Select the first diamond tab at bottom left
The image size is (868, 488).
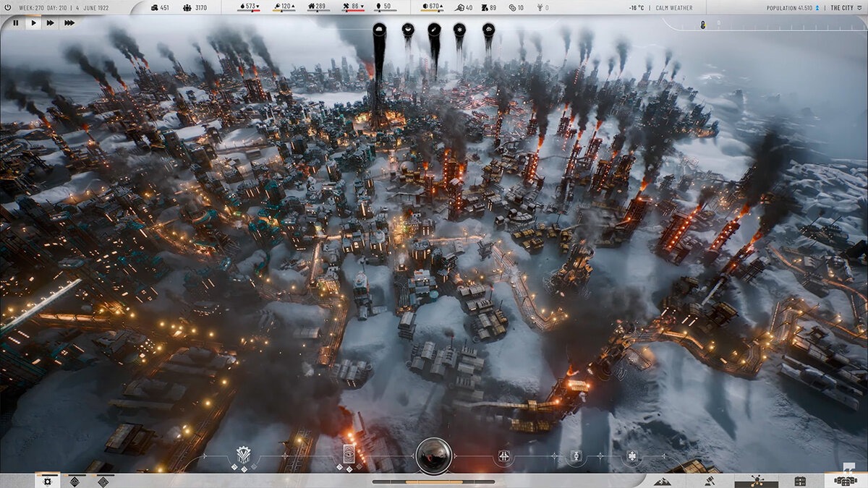click(75, 481)
